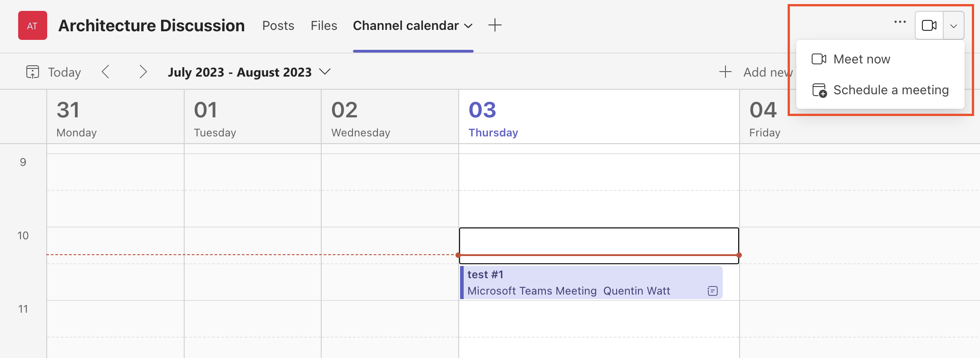The image size is (980, 358).
Task: Expand the Meet options dropdown arrow
Action: 954,26
